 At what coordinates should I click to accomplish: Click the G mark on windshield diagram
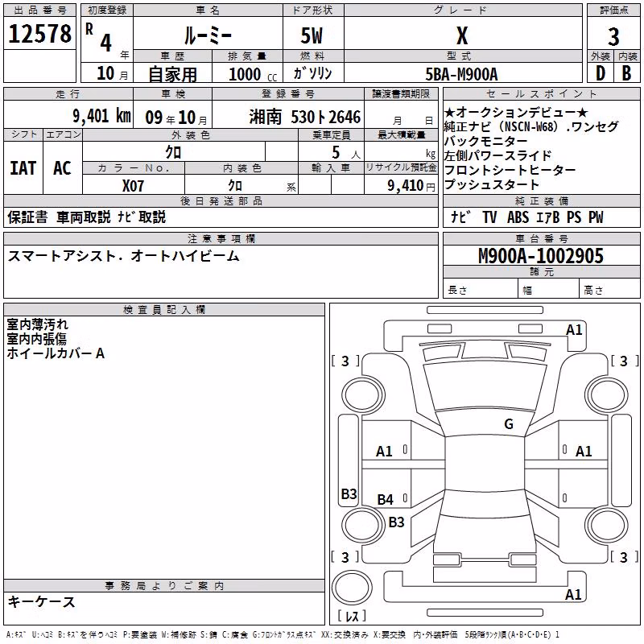509,423
